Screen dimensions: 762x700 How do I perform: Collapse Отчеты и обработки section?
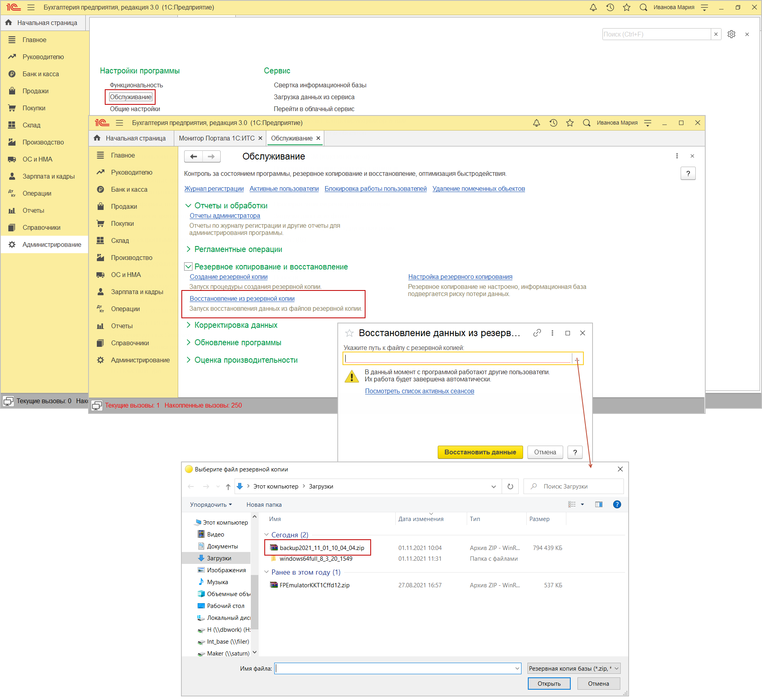pyautogui.click(x=189, y=206)
